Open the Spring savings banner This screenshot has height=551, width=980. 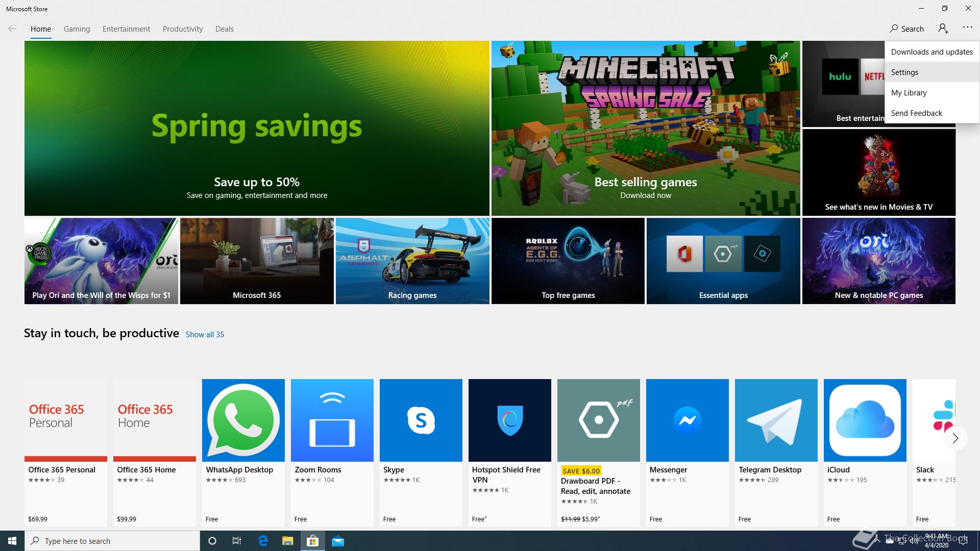click(x=257, y=128)
